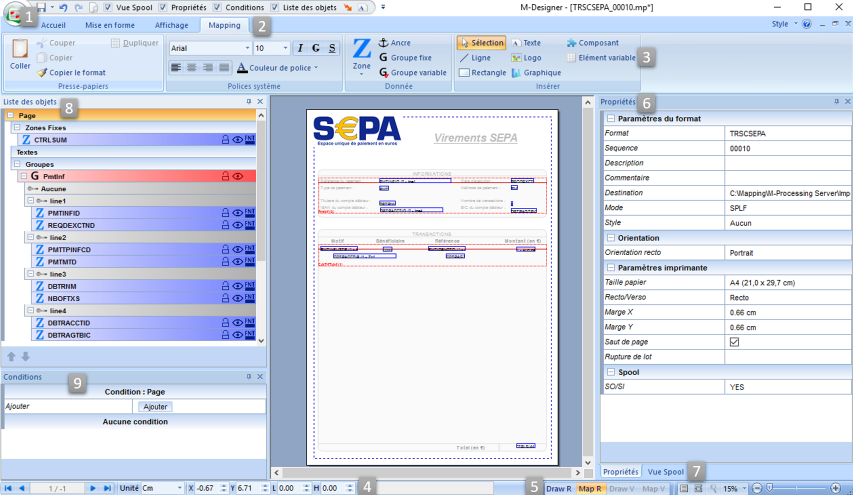Image resolution: width=853 pixels, height=495 pixels.
Task: Click lock icon on CTRLSUM row
Action: (x=225, y=140)
